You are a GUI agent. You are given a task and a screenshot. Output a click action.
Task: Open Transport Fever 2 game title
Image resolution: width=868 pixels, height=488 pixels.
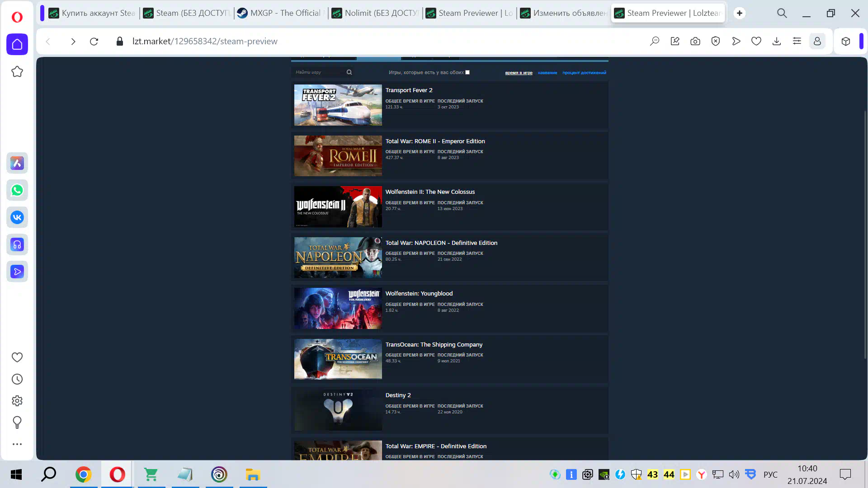click(409, 90)
